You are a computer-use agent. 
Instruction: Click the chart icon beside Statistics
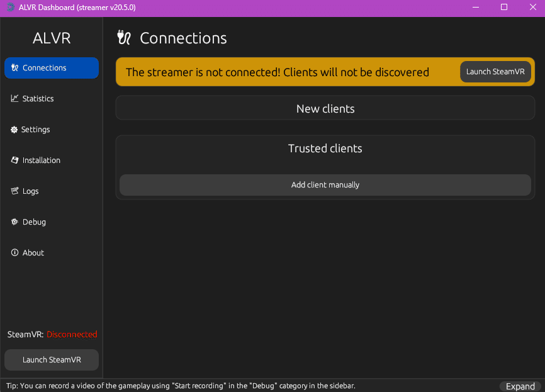pos(14,98)
